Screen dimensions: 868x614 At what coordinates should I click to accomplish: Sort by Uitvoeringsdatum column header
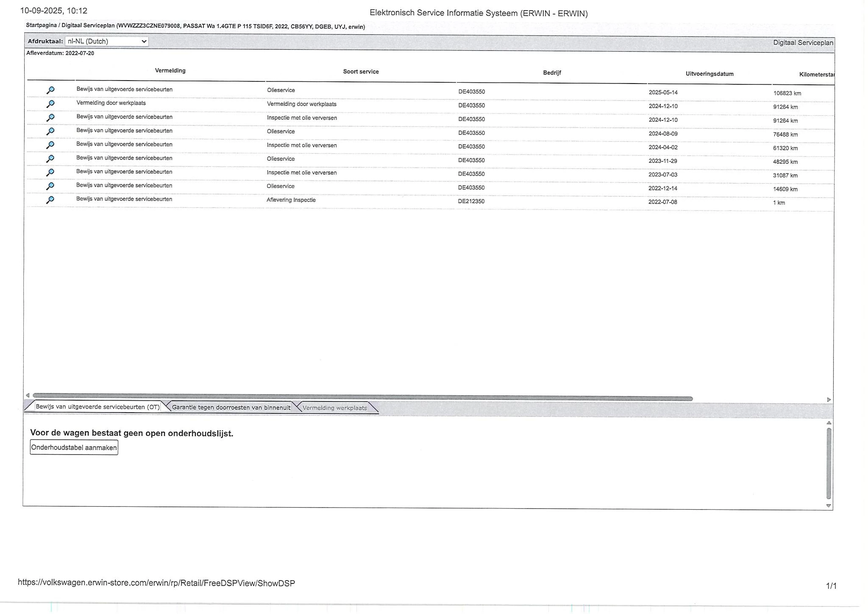pyautogui.click(x=709, y=74)
